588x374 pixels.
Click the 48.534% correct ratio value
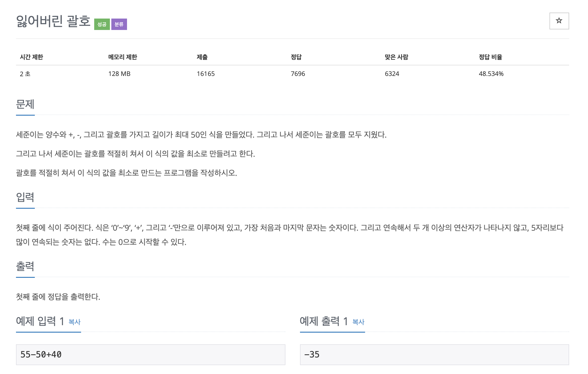click(491, 74)
